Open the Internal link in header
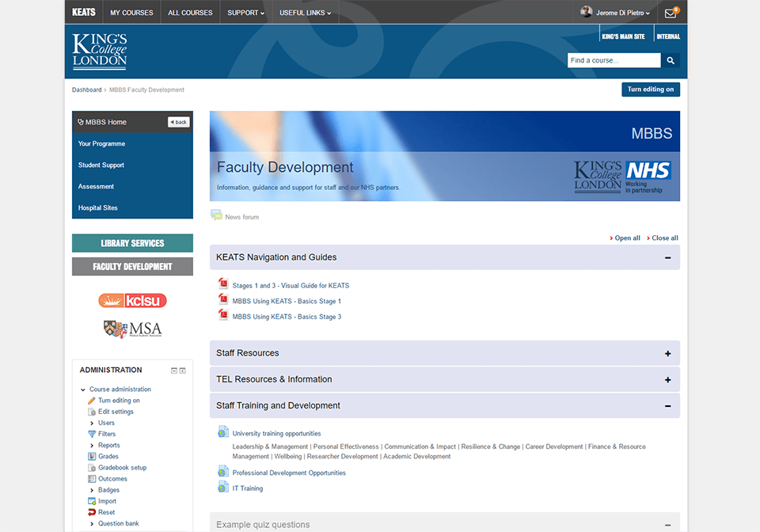The width and height of the screenshot is (760, 532). point(668,36)
